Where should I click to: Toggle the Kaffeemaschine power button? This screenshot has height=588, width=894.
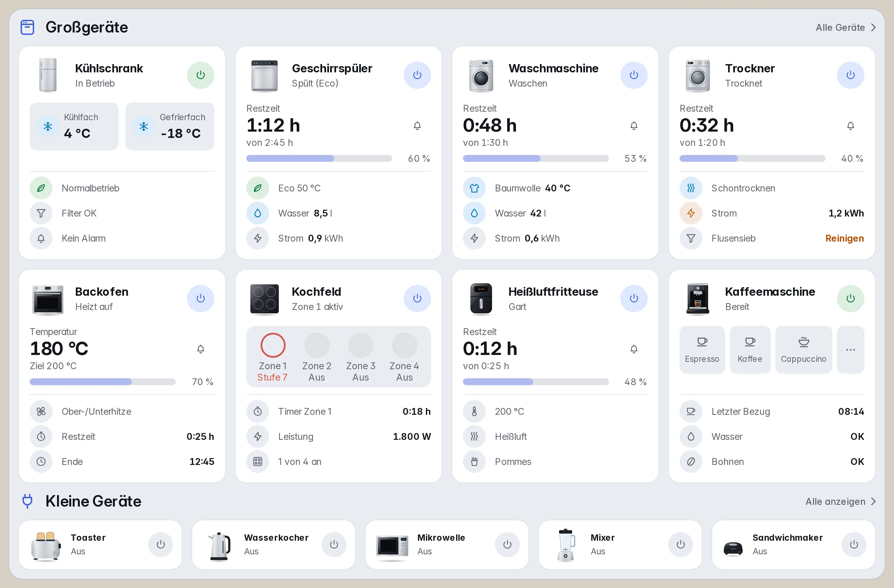point(850,299)
